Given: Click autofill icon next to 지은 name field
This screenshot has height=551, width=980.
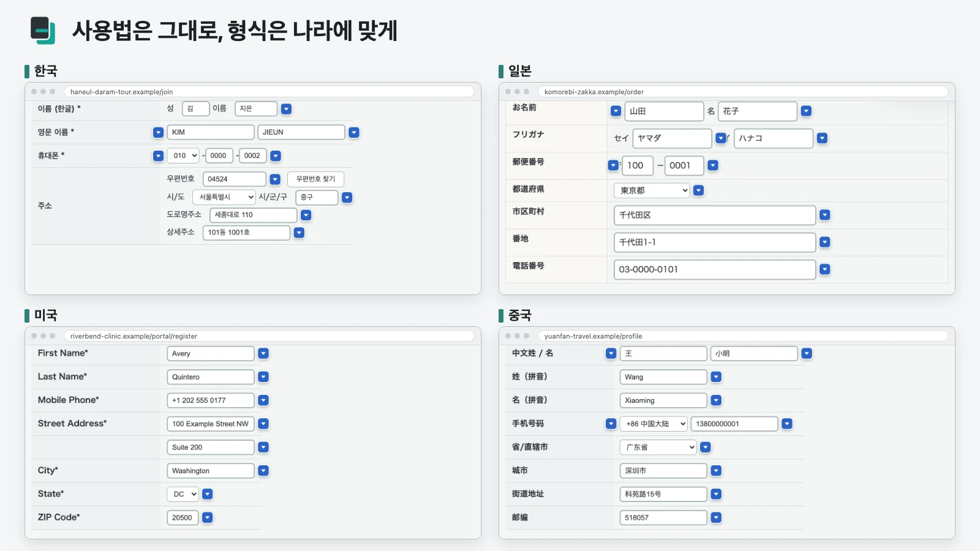Looking at the screenshot, I should [x=286, y=109].
